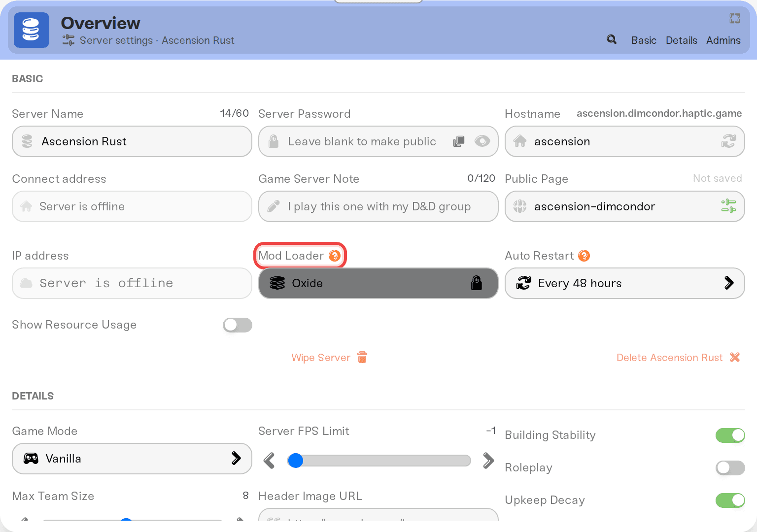Open the Vanilla game mode dropdown
This screenshot has width=757, height=532.
132,459
